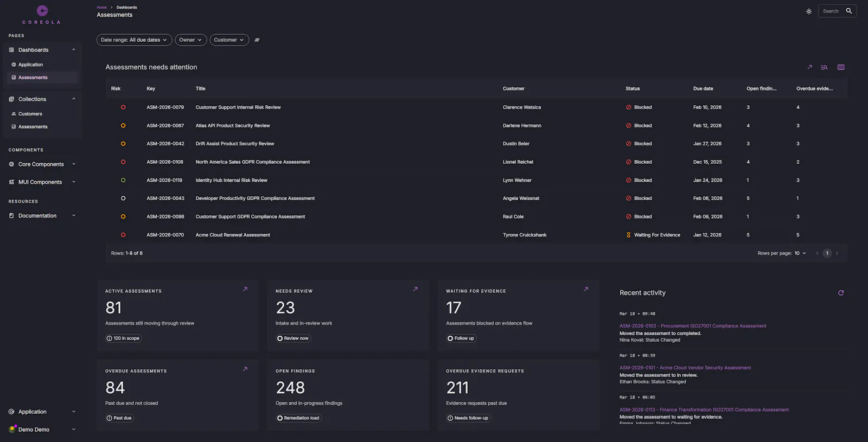Click the Search input field
868x442 pixels.
[830, 11]
